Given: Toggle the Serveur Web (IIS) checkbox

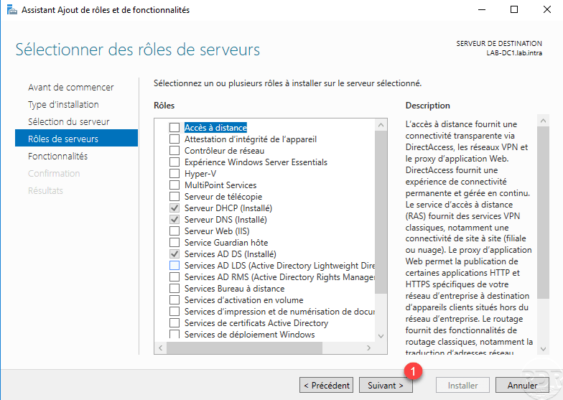Looking at the screenshot, I should pyautogui.click(x=175, y=231).
